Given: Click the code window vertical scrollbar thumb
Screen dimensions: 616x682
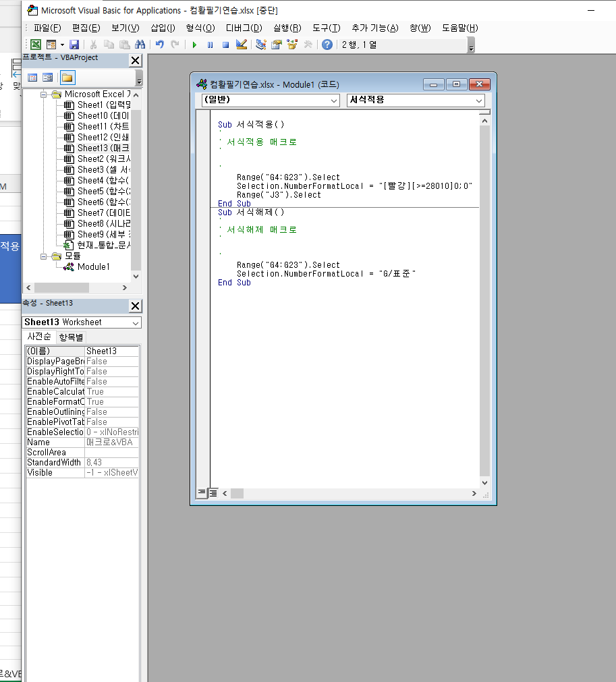Looking at the screenshot, I should pyautogui.click(x=484, y=302).
